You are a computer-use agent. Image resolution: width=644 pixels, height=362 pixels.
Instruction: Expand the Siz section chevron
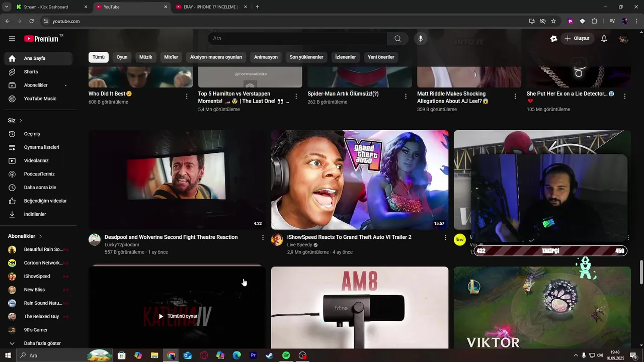(x=21, y=121)
